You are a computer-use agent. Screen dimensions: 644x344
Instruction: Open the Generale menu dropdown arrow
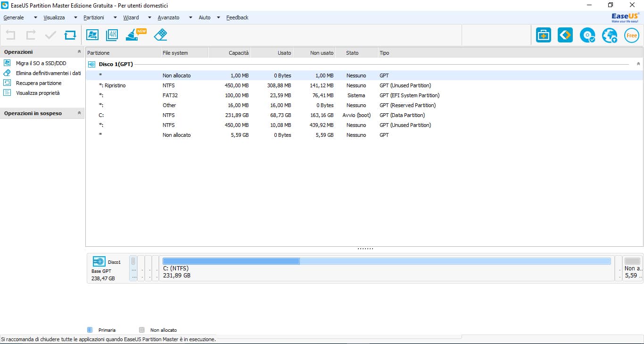point(35,17)
